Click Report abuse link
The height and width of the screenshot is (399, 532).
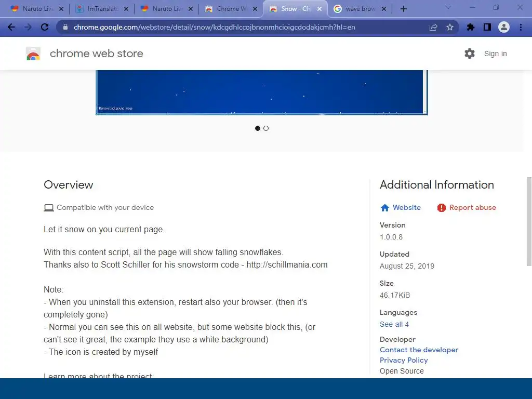[x=473, y=207]
